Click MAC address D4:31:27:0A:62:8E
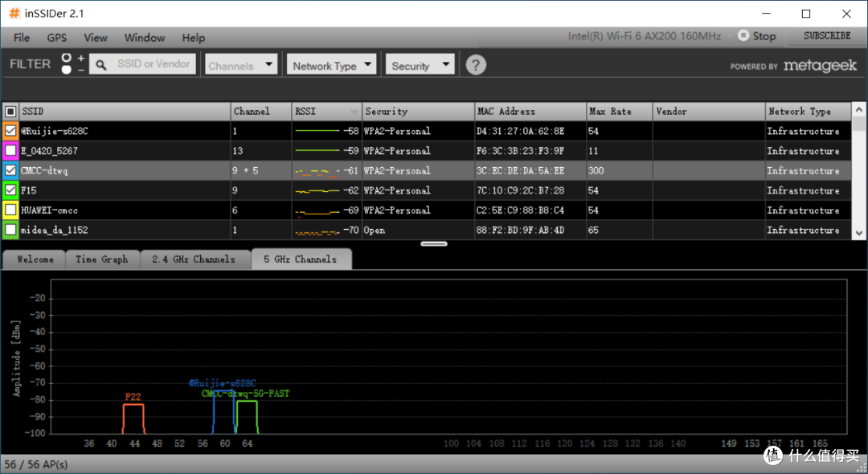 coord(520,131)
